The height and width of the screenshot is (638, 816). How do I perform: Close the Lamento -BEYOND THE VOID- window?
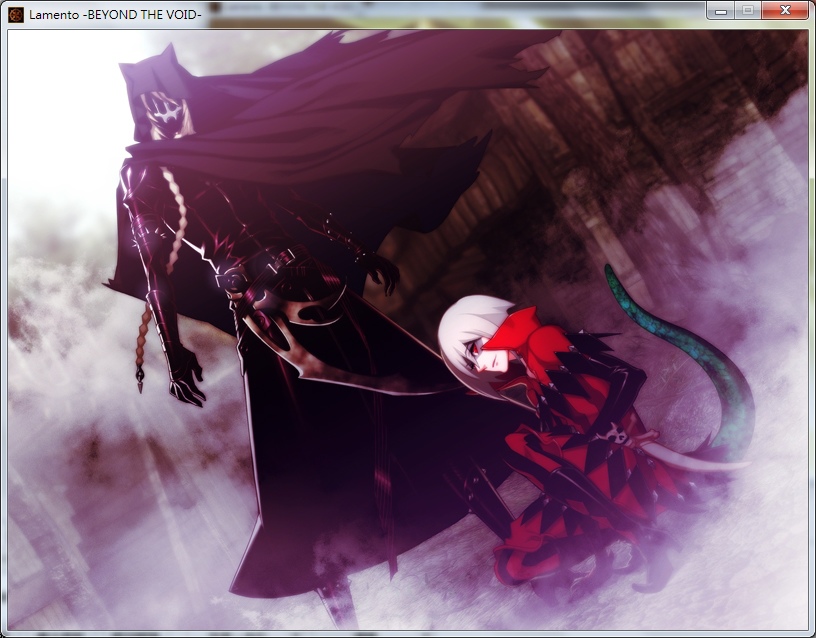[x=785, y=10]
